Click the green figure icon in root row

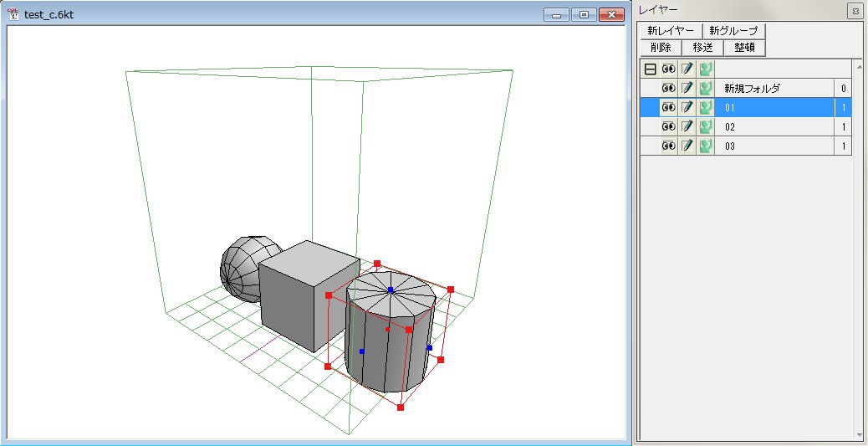(x=706, y=69)
